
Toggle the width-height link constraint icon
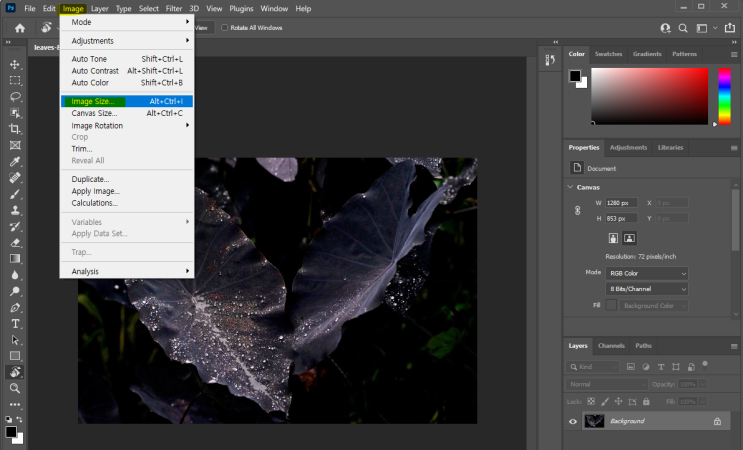[577, 210]
